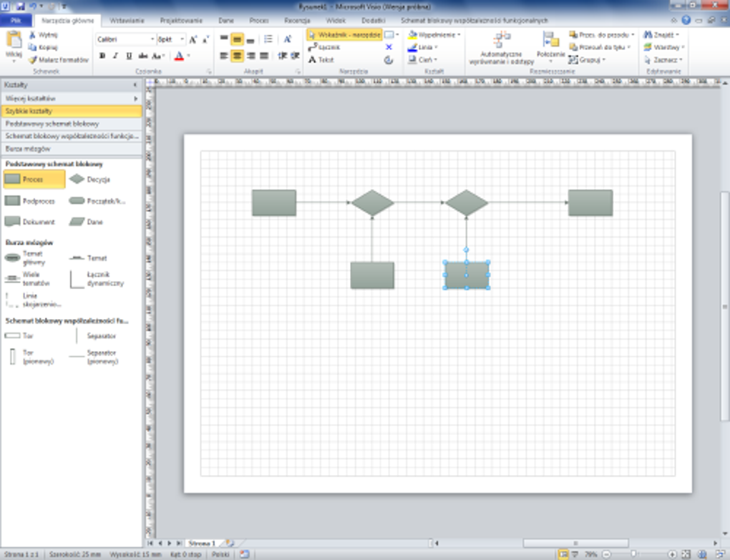
Task: Decrease paragraph indent icon
Action: click(x=282, y=56)
